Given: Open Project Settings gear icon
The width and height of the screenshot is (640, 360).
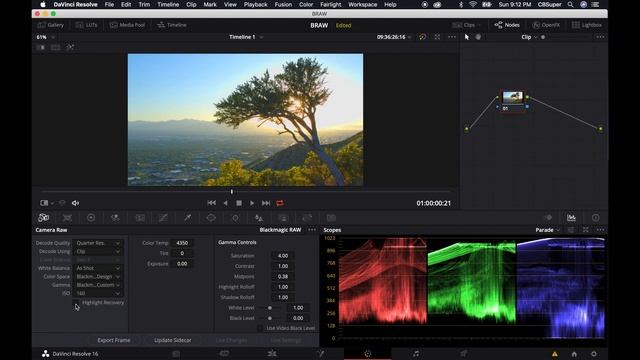Looking at the screenshot, I should (593, 354).
